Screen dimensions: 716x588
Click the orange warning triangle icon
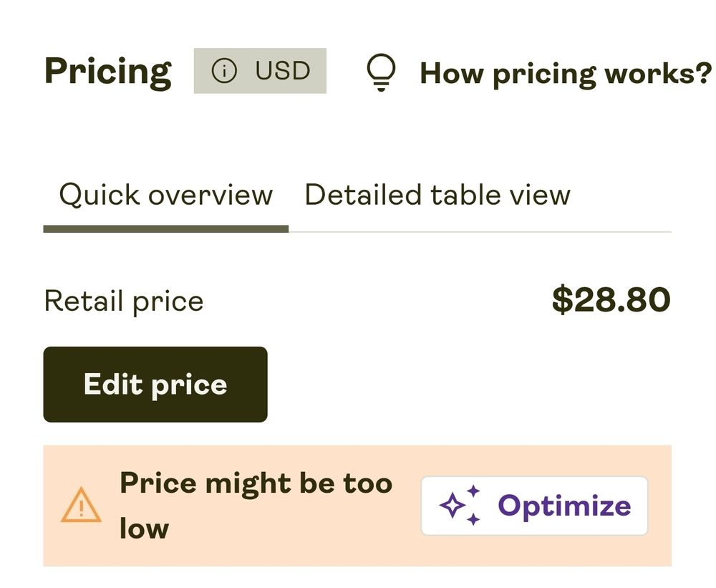[82, 505]
